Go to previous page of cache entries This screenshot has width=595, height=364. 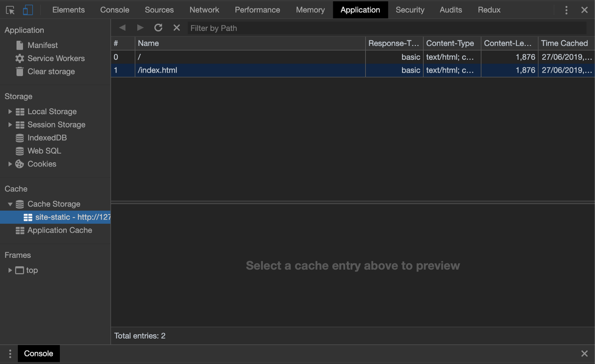coord(122,28)
